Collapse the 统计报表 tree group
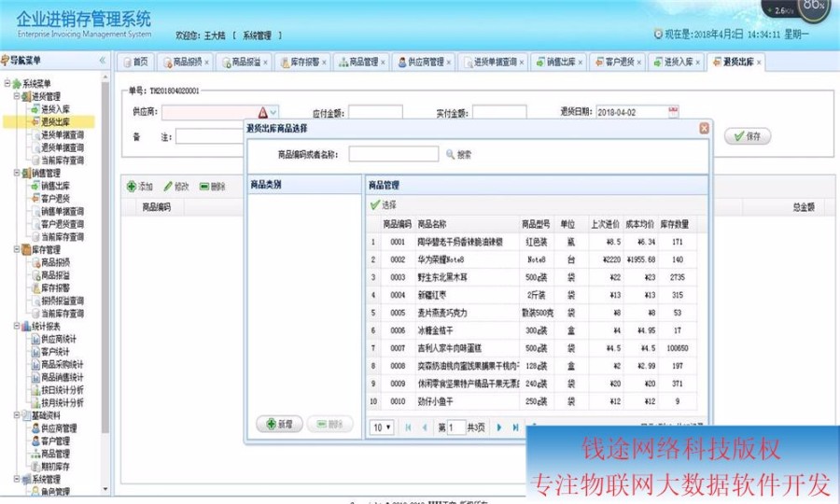The height and width of the screenshot is (504, 840). [x=17, y=326]
